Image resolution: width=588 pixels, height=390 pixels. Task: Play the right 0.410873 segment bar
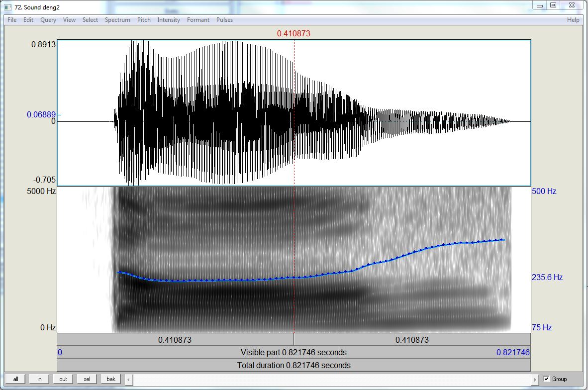point(412,340)
